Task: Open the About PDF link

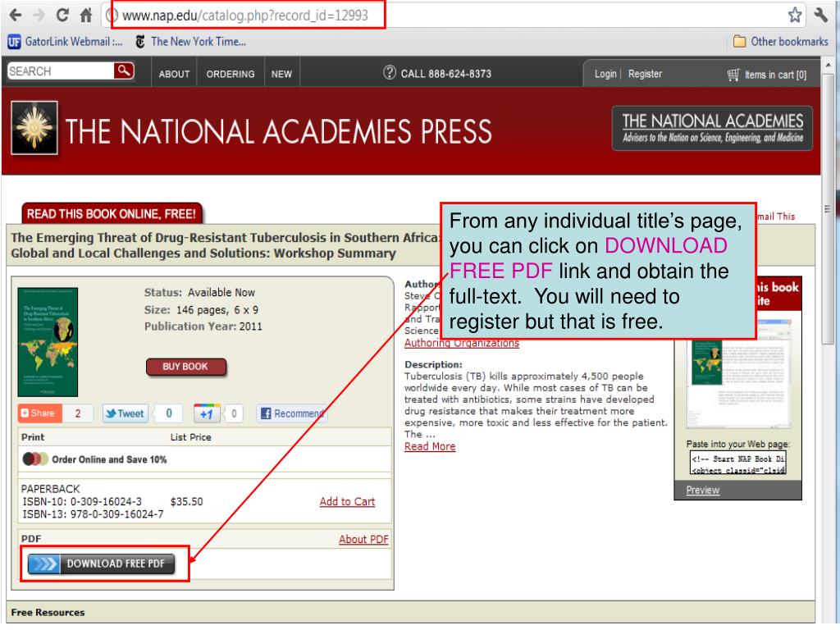Action: coord(363,540)
